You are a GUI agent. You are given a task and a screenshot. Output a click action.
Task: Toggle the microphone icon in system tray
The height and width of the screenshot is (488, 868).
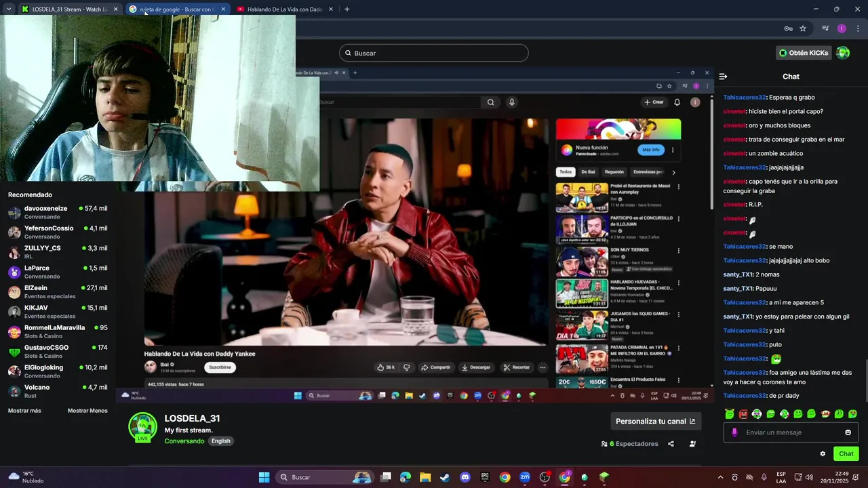[764, 477]
